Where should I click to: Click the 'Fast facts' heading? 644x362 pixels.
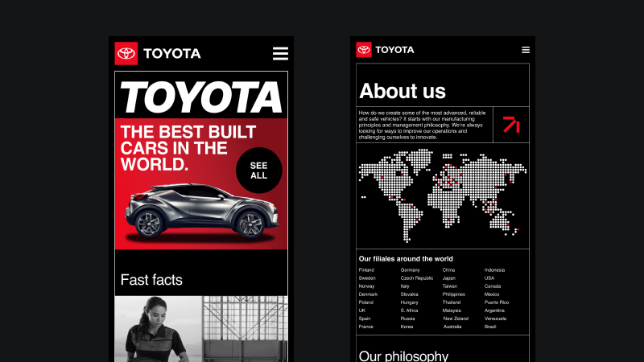coord(151,280)
